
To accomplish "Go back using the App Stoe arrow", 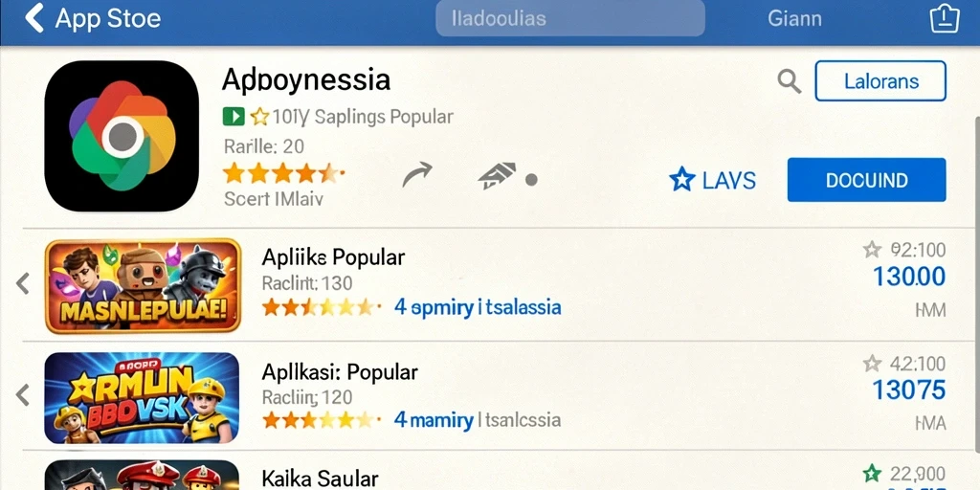I will pos(34,17).
